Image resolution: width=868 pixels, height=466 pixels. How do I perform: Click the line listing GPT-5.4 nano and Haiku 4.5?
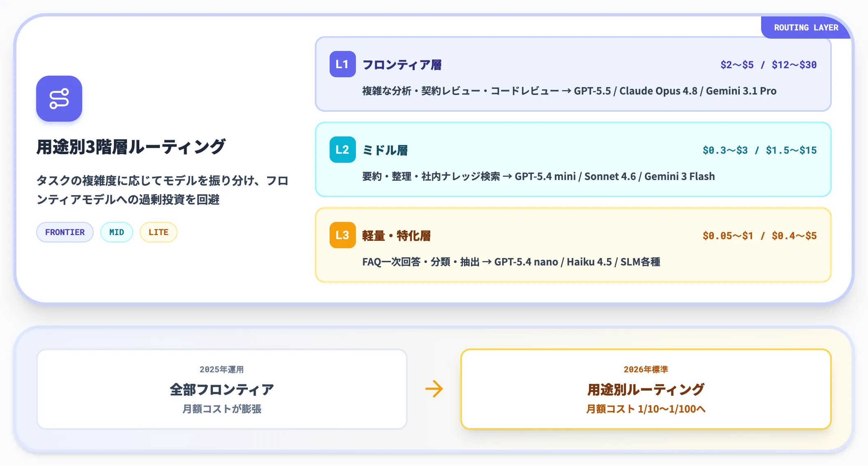point(511,262)
